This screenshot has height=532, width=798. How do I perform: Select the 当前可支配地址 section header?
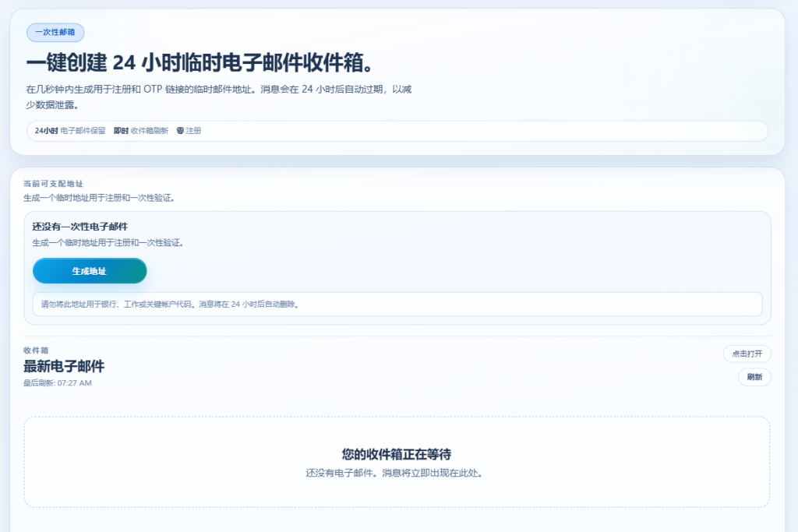pos(55,184)
